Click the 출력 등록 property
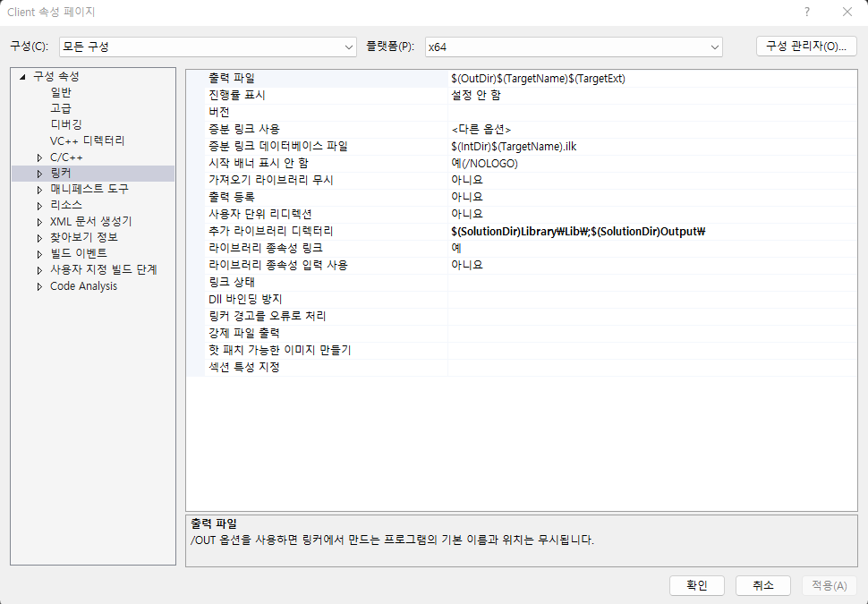The width and height of the screenshot is (868, 604). [232, 197]
